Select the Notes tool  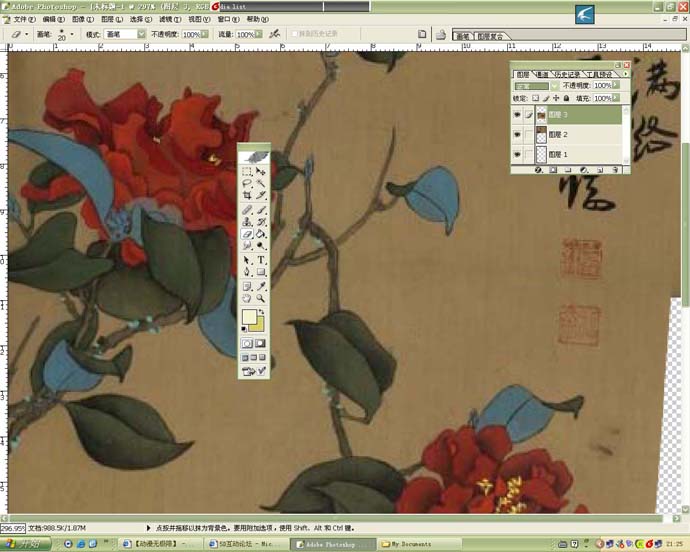(247, 287)
